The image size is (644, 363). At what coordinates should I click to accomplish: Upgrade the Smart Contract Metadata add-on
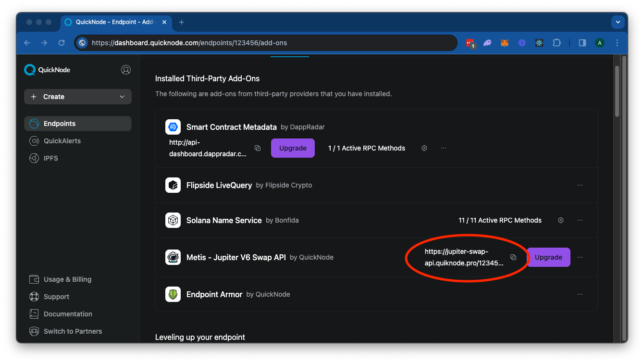click(x=293, y=148)
